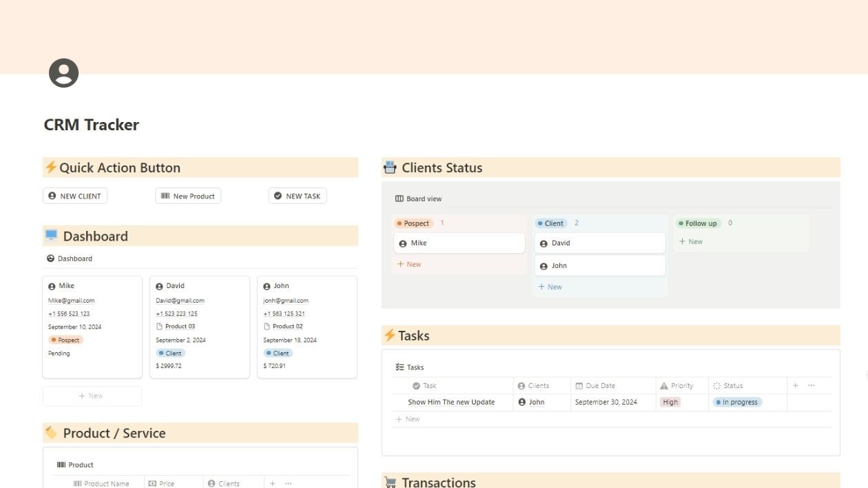The image size is (868, 488).
Task: Add new card under Pospect column
Action: [409, 265]
